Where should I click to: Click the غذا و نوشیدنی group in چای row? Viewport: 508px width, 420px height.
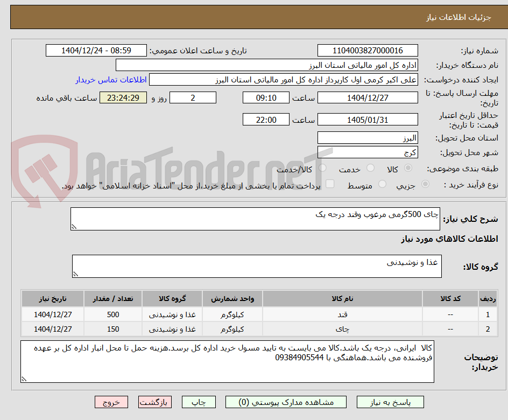[172, 329]
